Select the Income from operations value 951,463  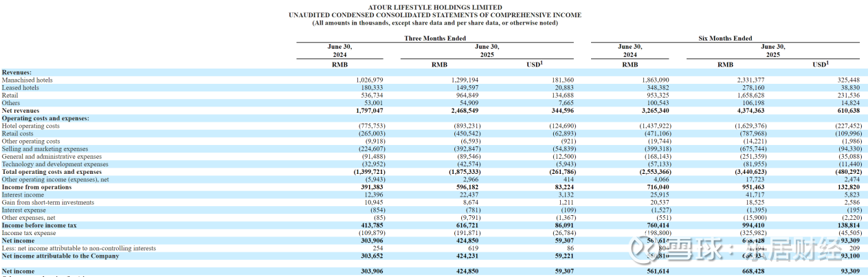click(x=761, y=187)
